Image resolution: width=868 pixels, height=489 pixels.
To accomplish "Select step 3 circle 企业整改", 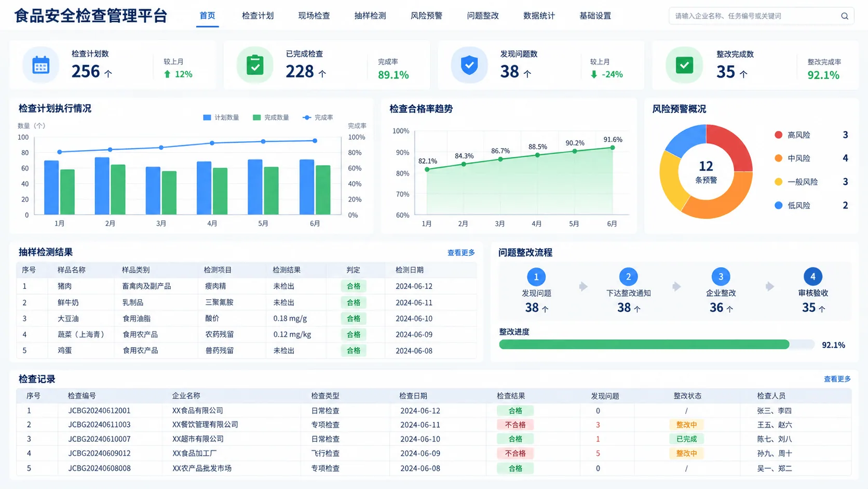I will tap(721, 277).
